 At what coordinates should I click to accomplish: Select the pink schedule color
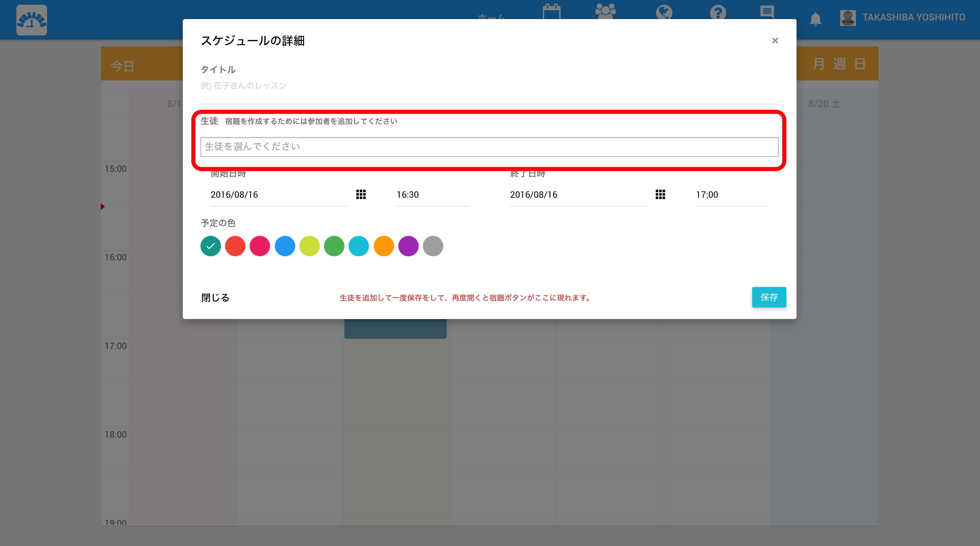click(x=260, y=246)
